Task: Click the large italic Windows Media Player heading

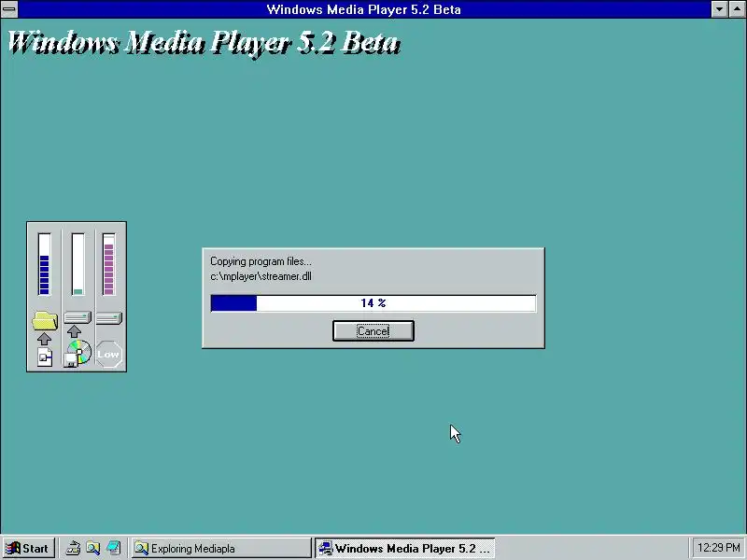Action: tap(204, 42)
